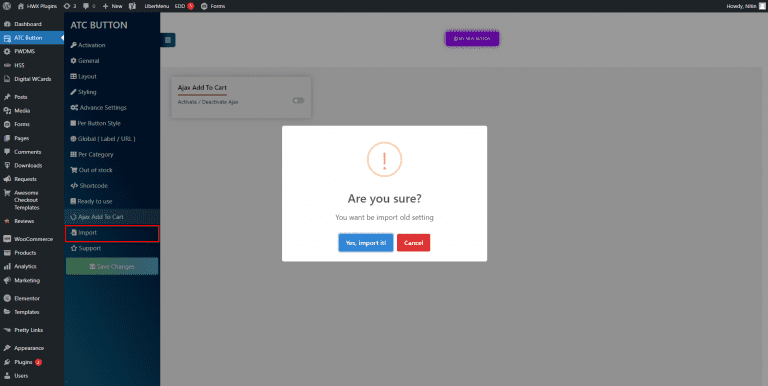The image size is (768, 386).
Task: Open Marketing in WordPress sidebar
Action: click(x=32, y=280)
